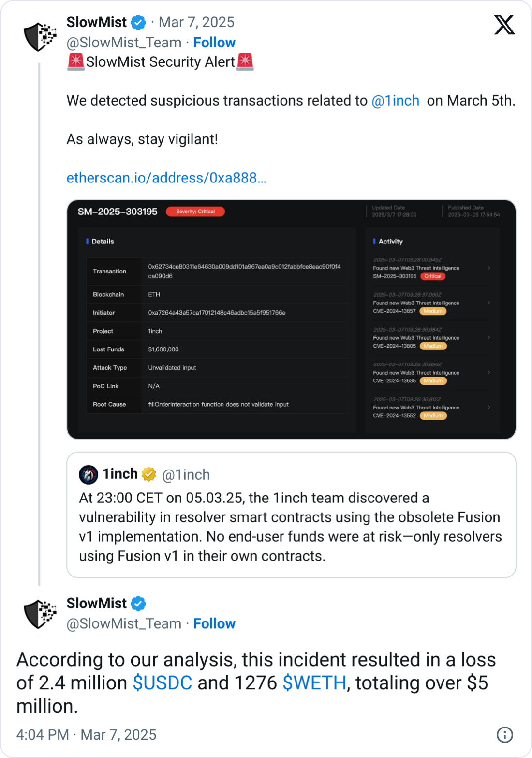Expand the CVE-2024-13857 activity entry chevron
This screenshot has width=532, height=758.
point(489,303)
